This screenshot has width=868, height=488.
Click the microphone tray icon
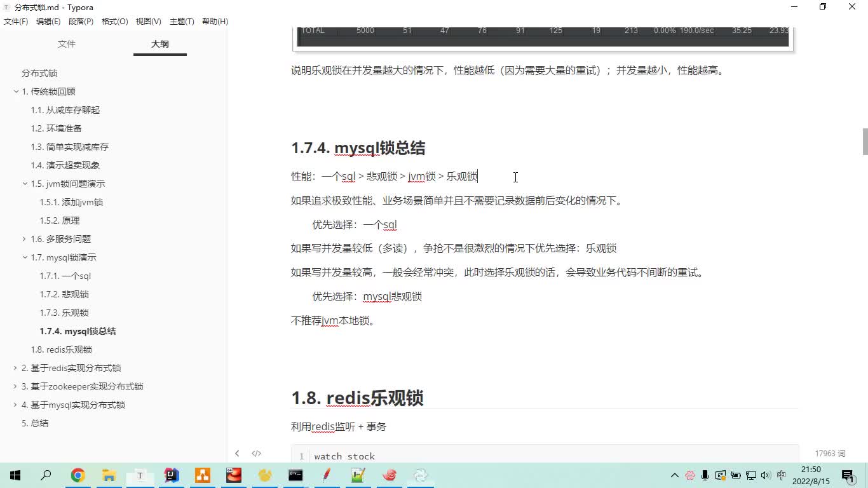pos(705,475)
